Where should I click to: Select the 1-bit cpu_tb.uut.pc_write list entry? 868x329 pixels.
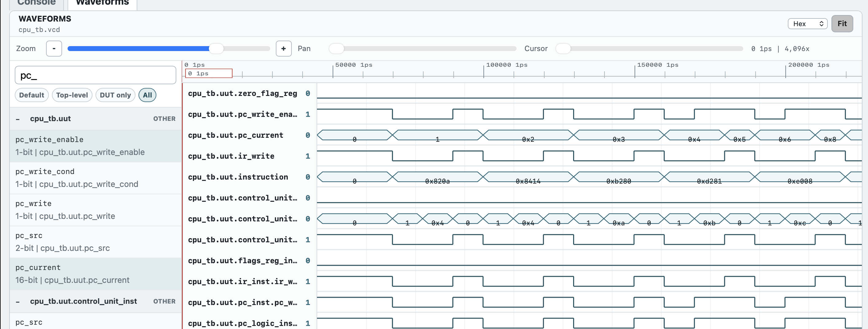[x=96, y=210]
